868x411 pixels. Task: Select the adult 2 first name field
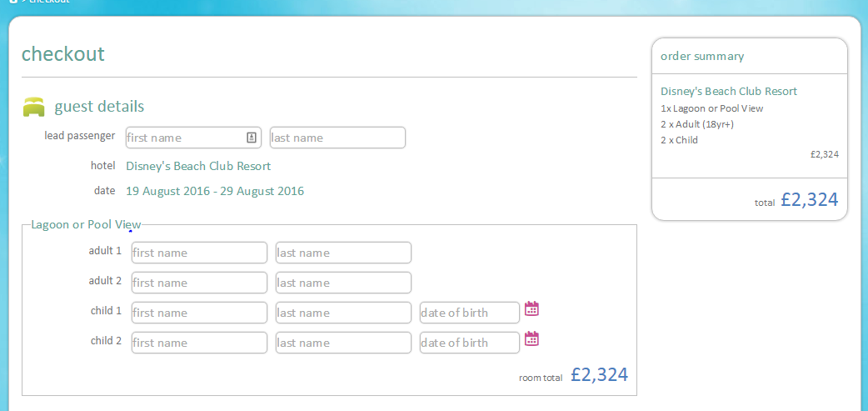[x=199, y=283]
